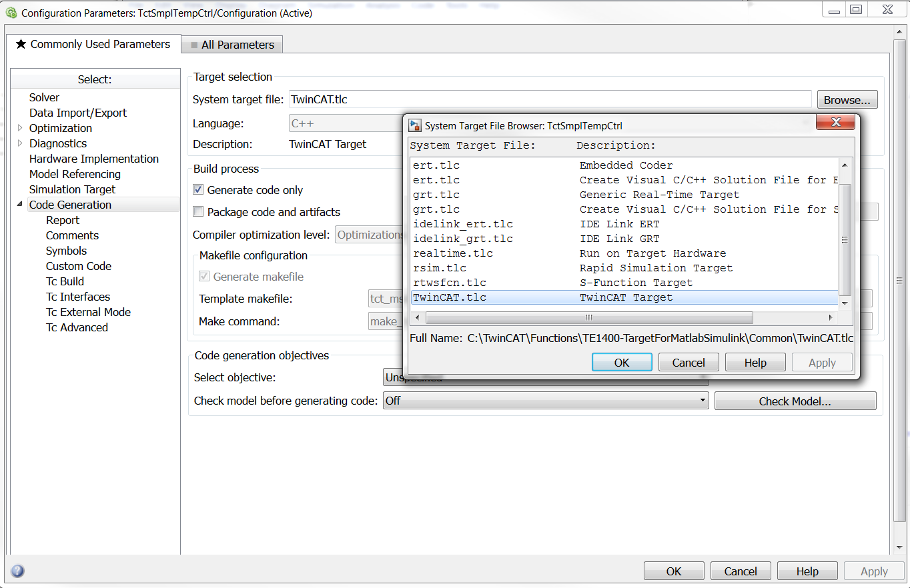Screen dimensions: 910x588
Task: Click the Make command input field
Action: coord(386,321)
